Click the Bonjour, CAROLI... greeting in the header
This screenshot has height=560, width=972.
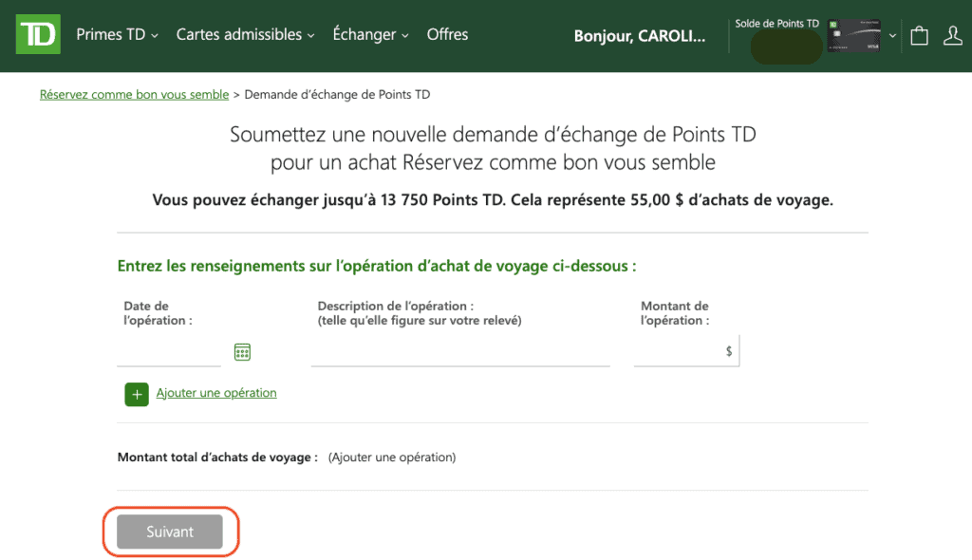640,35
